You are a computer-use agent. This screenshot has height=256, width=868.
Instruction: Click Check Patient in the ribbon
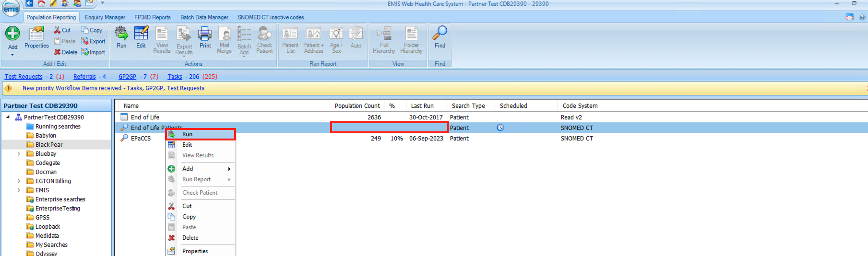pyautogui.click(x=264, y=40)
